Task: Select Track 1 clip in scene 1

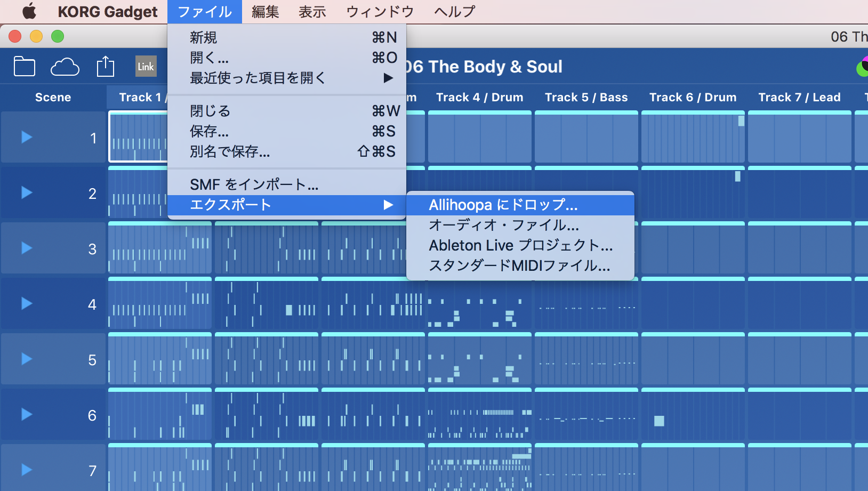Action: tap(139, 136)
